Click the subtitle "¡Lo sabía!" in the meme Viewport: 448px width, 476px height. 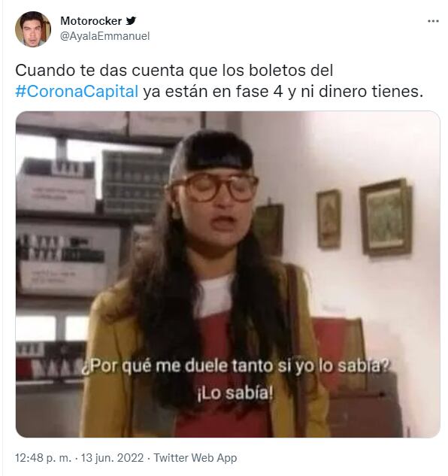pyautogui.click(x=235, y=393)
